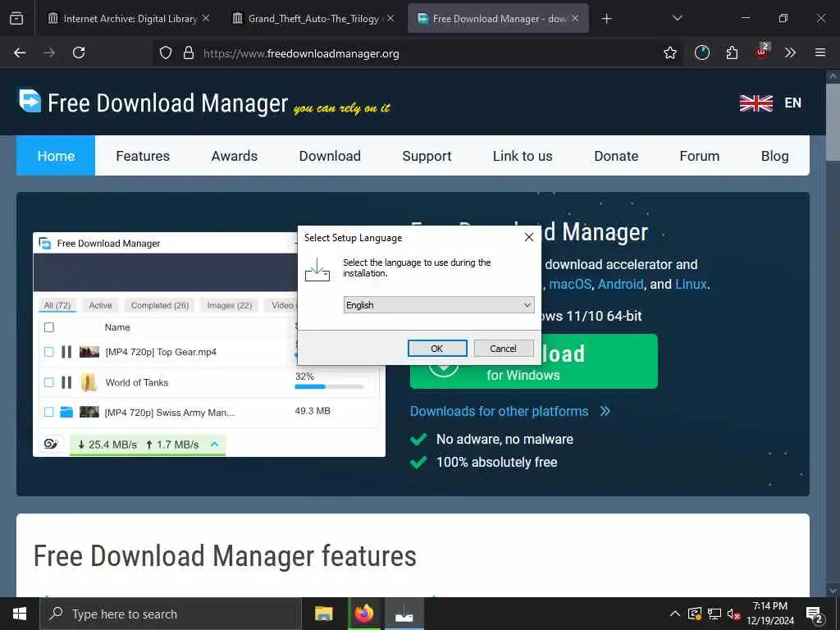Click pause icon on Top Gear row
The image size is (840, 630).
(66, 351)
